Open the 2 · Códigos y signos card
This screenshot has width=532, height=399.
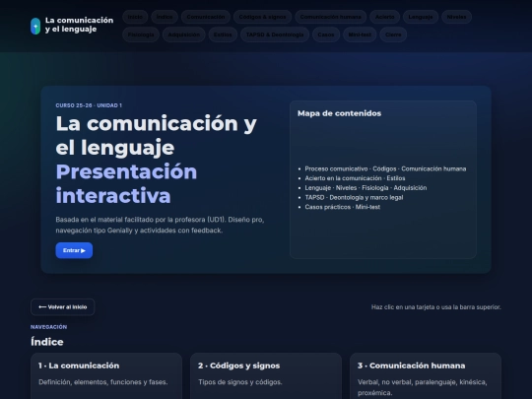pyautogui.click(x=266, y=376)
